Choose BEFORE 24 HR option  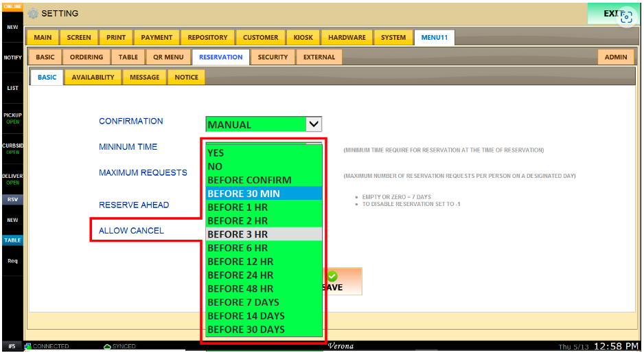[264, 275]
